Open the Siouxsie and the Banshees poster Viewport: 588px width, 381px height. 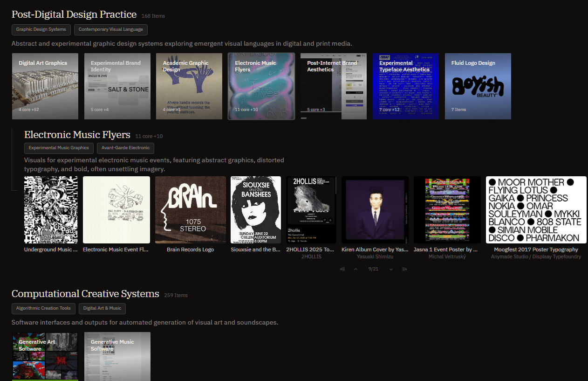click(256, 210)
